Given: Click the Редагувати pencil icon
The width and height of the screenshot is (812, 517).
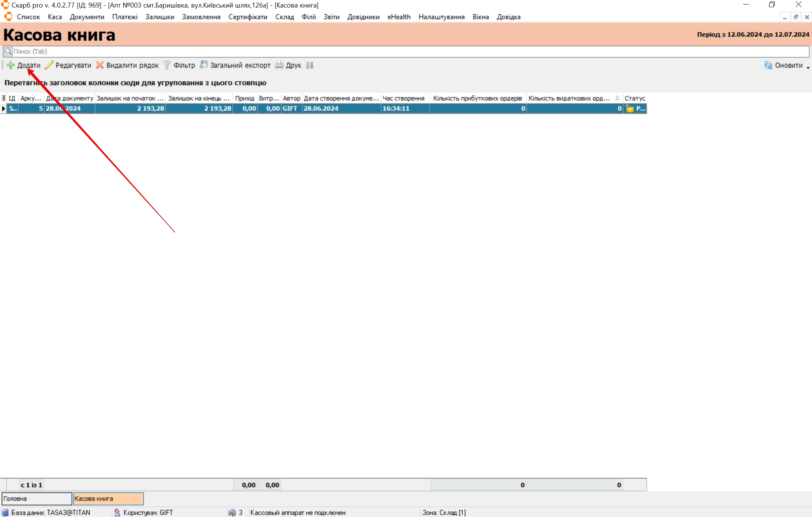Looking at the screenshot, I should (49, 65).
